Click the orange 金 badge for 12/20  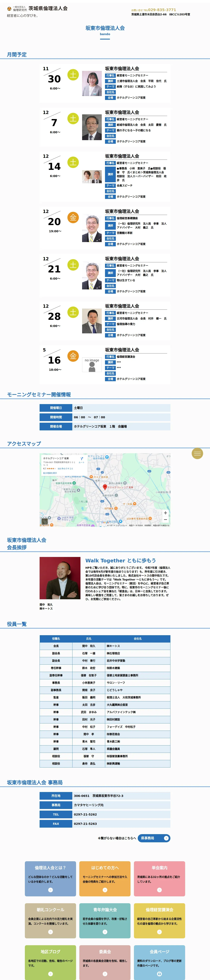pyautogui.click(x=73, y=217)
